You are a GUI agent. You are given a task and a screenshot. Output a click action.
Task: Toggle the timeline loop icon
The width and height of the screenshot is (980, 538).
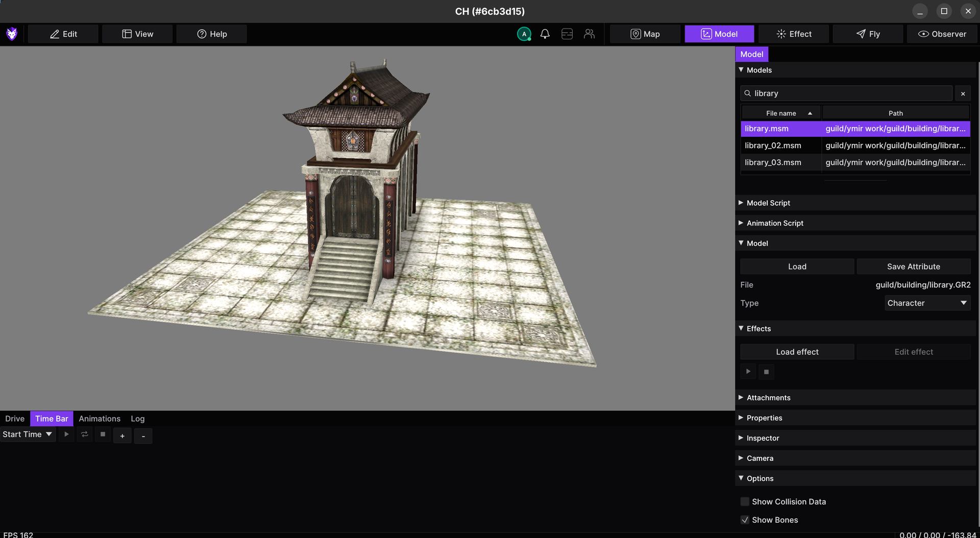[85, 434]
